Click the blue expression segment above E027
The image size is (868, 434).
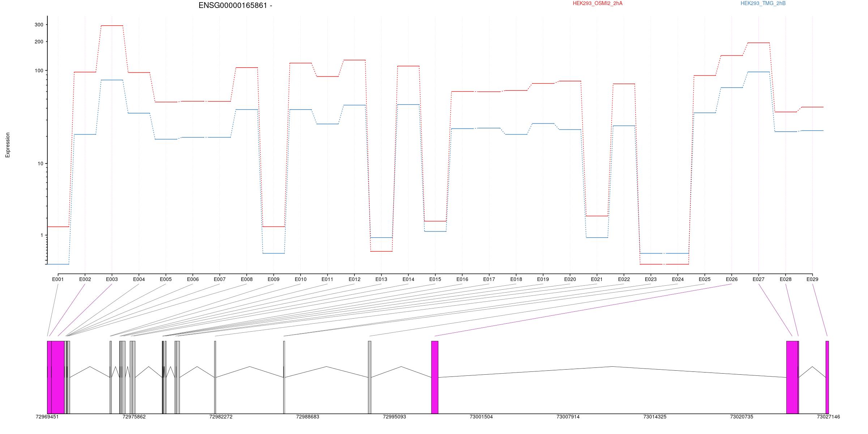click(758, 72)
